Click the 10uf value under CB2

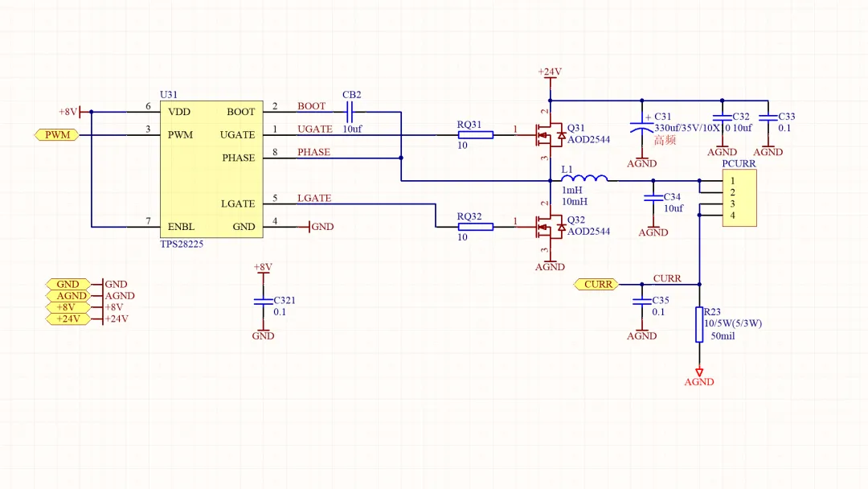(352, 129)
